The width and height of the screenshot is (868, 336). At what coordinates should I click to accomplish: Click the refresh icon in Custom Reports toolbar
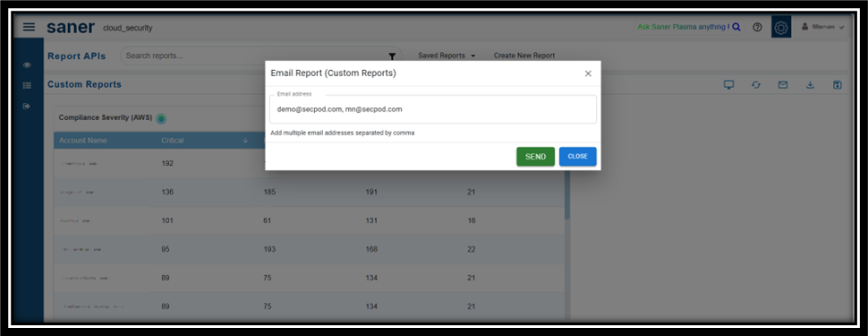[756, 85]
